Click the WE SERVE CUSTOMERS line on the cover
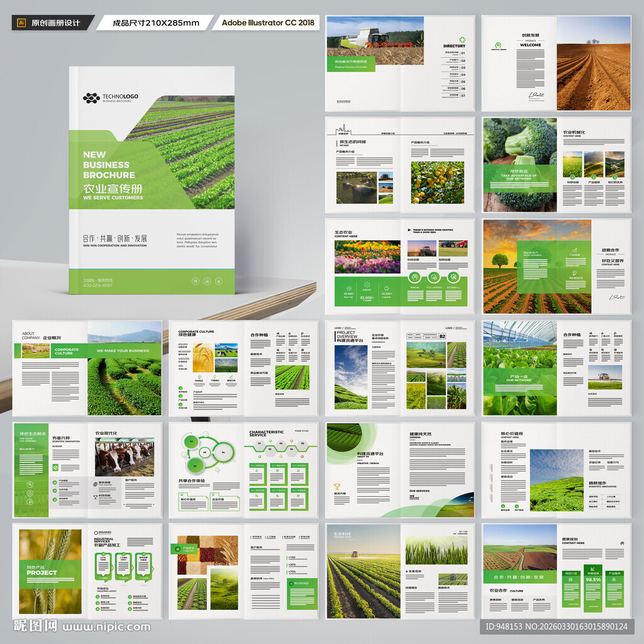Viewport: 644px width, 644px height. click(x=113, y=197)
